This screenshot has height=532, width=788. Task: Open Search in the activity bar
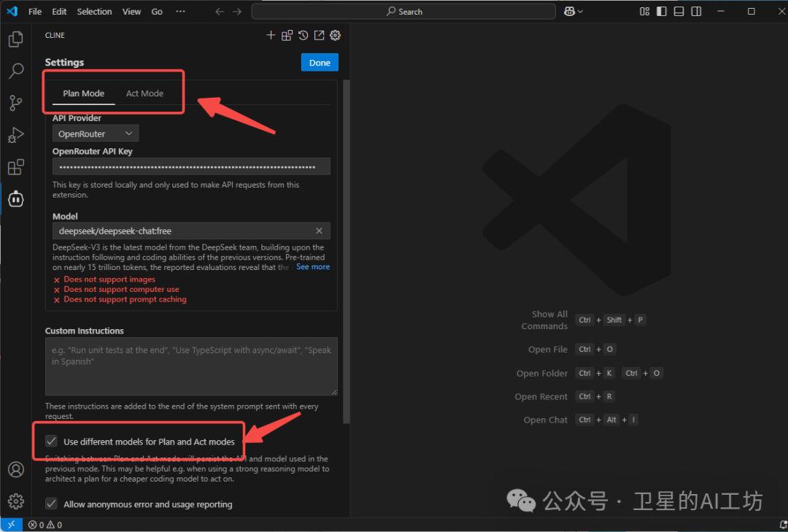coord(15,71)
